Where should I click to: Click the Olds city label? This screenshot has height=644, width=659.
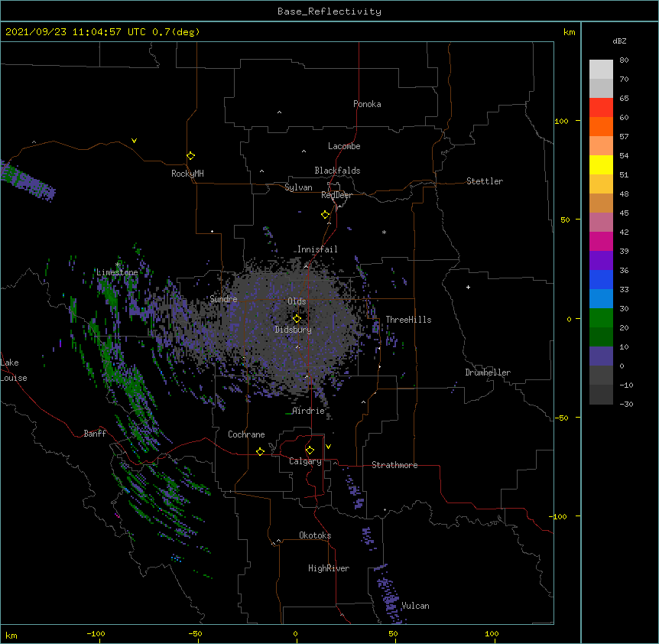coord(297,301)
